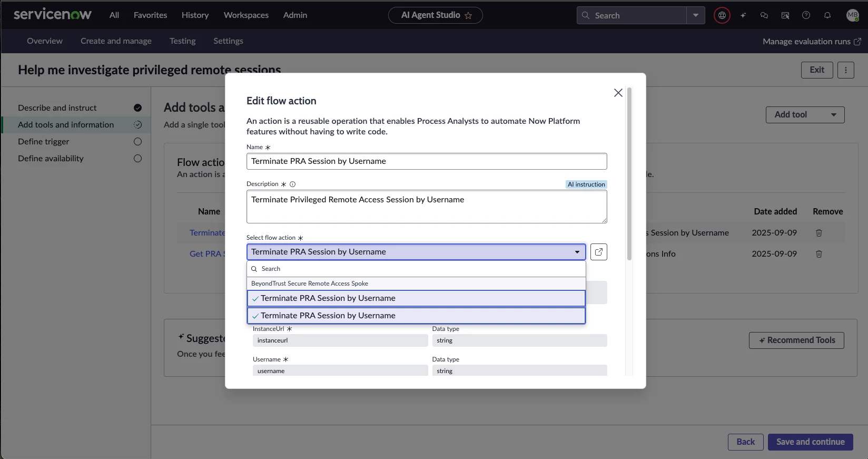Open the Get PRA tool link
Image resolution: width=868 pixels, height=459 pixels.
tap(207, 254)
